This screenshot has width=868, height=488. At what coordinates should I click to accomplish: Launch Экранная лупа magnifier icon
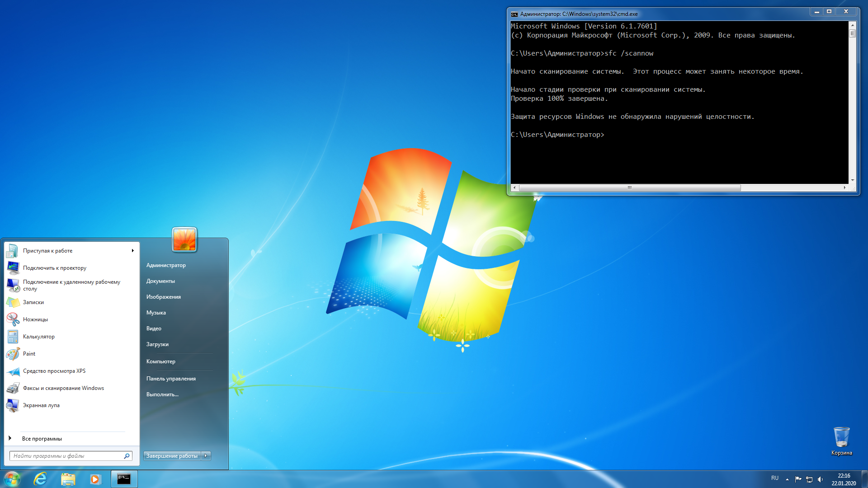click(13, 405)
